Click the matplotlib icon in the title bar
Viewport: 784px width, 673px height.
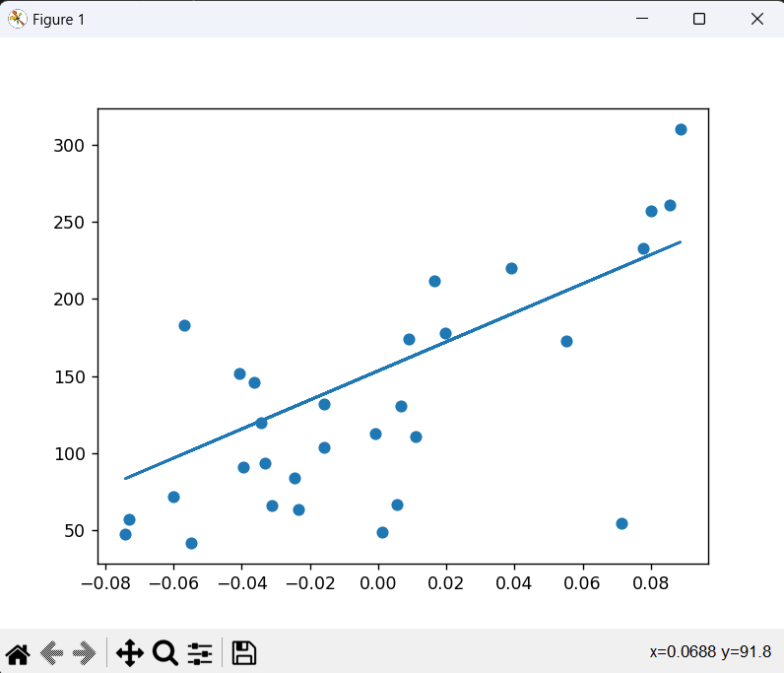(x=17, y=19)
